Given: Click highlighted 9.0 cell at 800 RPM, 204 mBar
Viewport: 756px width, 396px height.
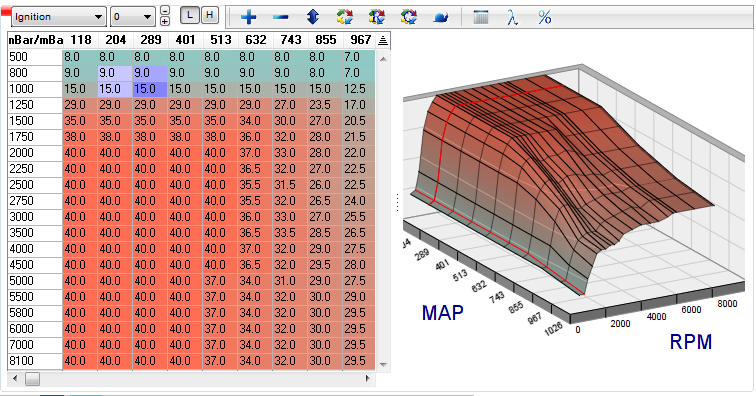Looking at the screenshot, I should 115,73.
